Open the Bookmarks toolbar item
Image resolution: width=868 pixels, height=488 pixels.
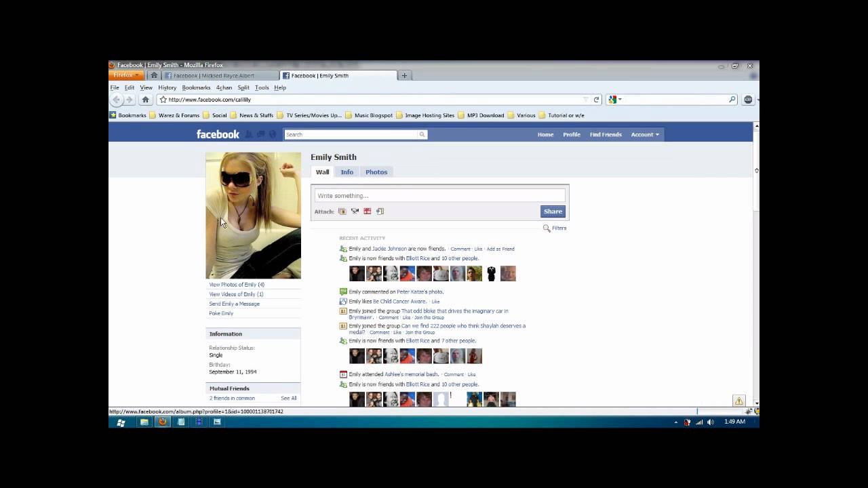pyautogui.click(x=127, y=115)
